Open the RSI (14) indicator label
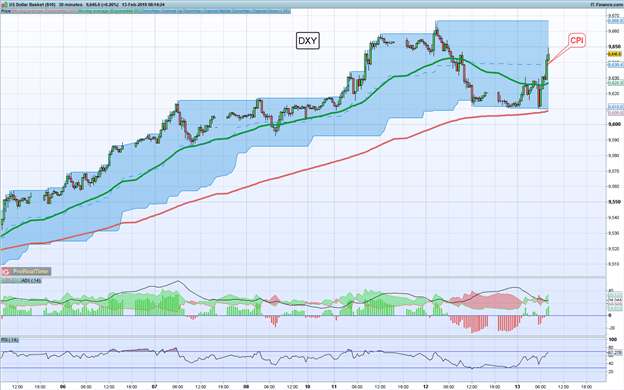The width and height of the screenshot is (624, 390). click(x=10, y=340)
